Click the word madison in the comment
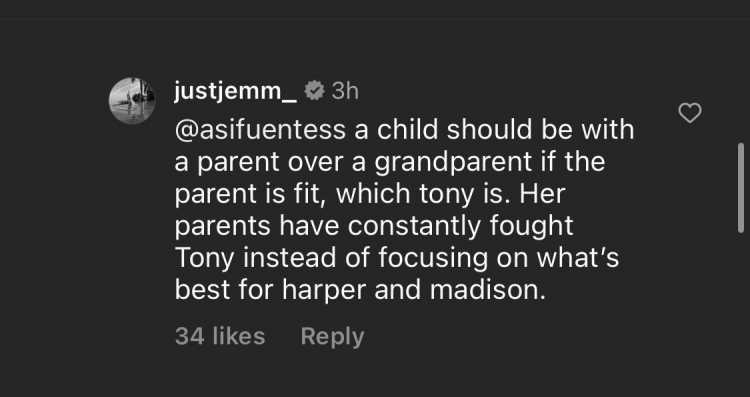Image resolution: width=750 pixels, height=397 pixels. click(487, 290)
